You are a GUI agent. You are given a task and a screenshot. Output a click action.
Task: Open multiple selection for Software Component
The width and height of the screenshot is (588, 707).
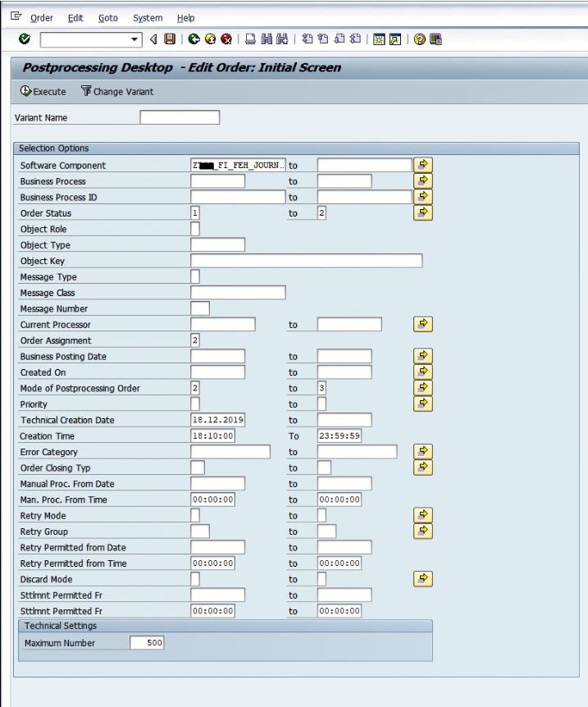(x=423, y=165)
